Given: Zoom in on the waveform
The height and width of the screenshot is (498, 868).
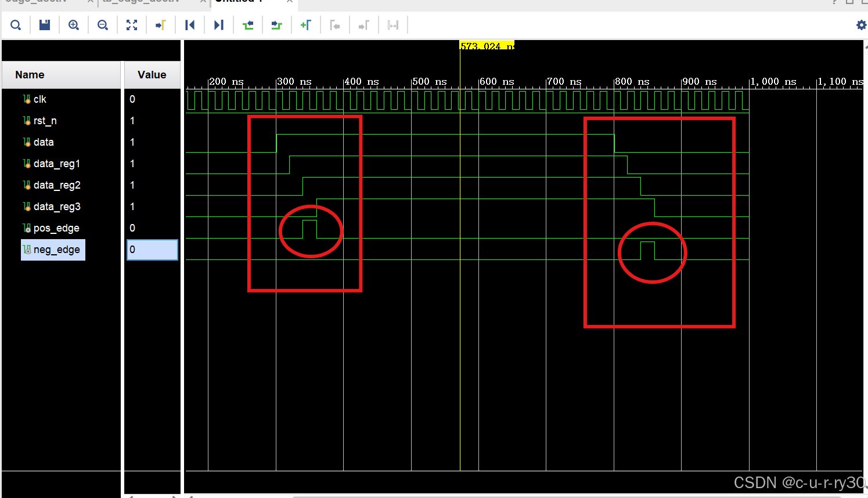Looking at the screenshot, I should 74,25.
